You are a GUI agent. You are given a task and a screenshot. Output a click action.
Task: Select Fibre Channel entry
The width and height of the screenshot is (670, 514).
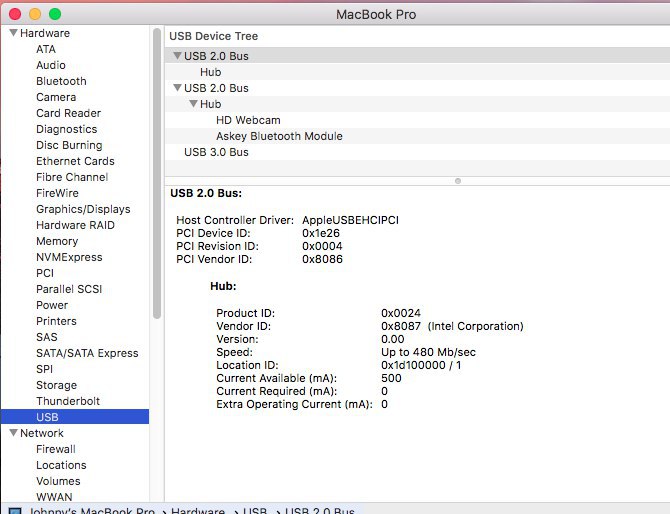[x=72, y=177]
